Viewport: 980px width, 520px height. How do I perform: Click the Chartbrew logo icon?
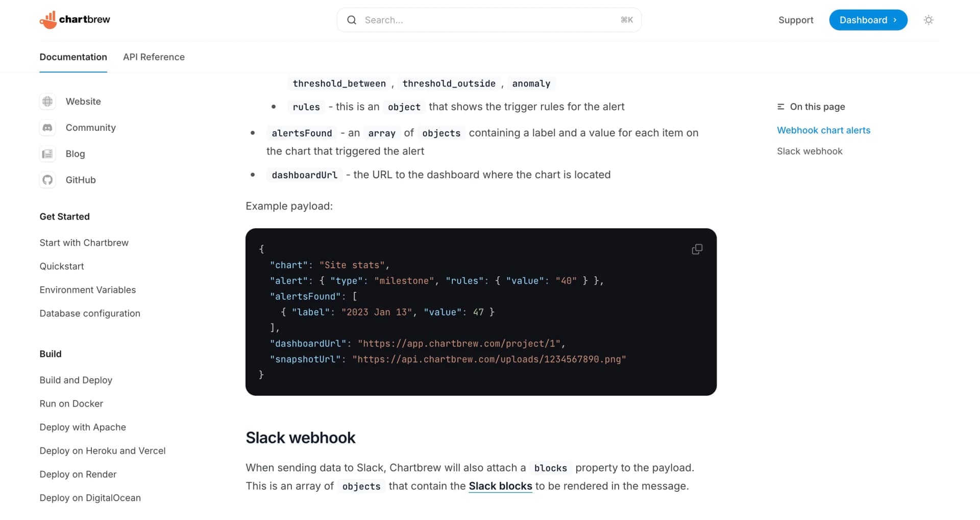pyautogui.click(x=48, y=20)
